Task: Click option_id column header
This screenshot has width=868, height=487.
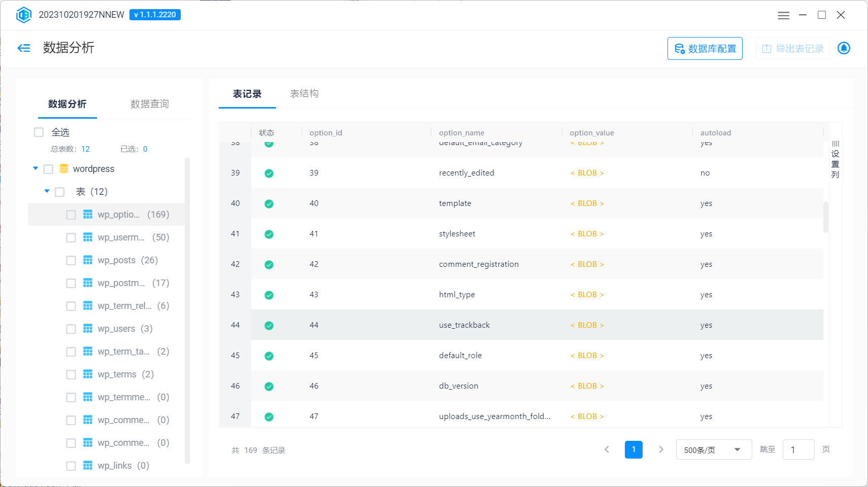Action: [x=326, y=133]
